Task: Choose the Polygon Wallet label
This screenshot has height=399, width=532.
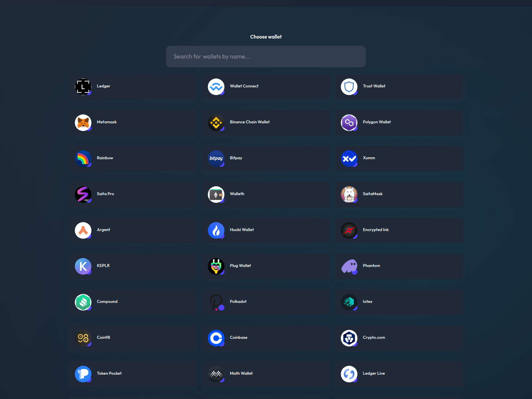Action: pyautogui.click(x=377, y=122)
